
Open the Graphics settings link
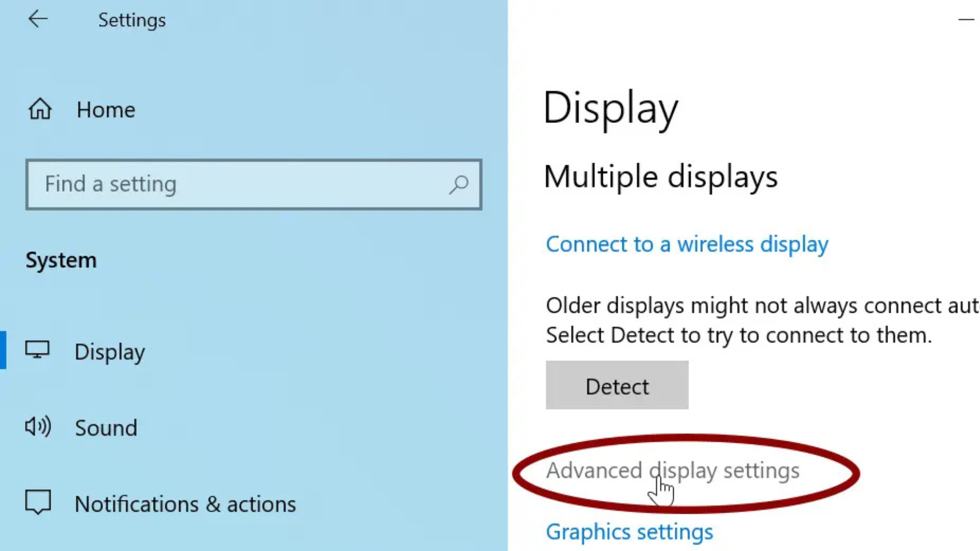[x=629, y=532]
